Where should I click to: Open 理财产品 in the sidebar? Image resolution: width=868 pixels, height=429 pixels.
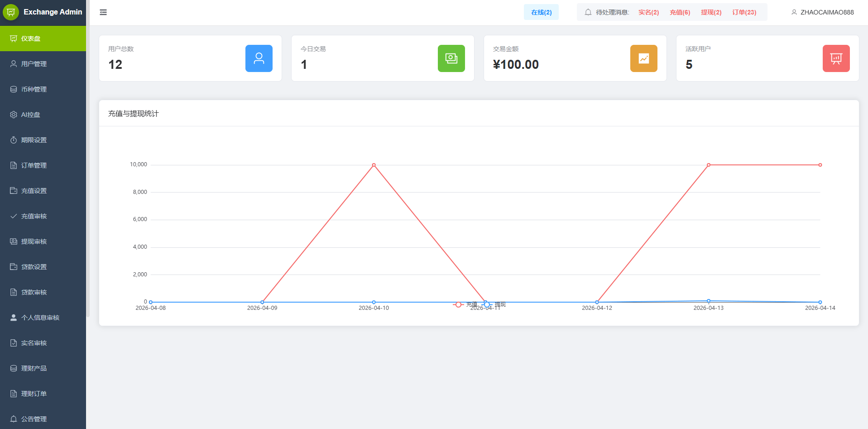43,368
